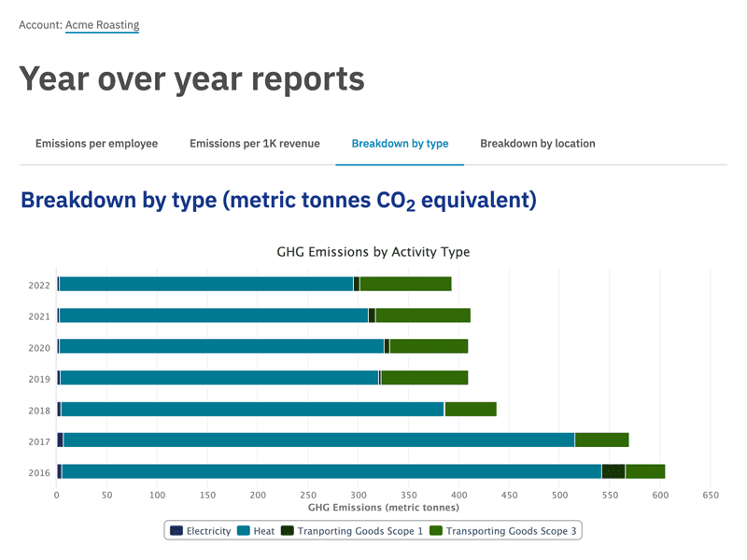
Task: Click the 2020 Heat bar segment
Action: point(221,346)
